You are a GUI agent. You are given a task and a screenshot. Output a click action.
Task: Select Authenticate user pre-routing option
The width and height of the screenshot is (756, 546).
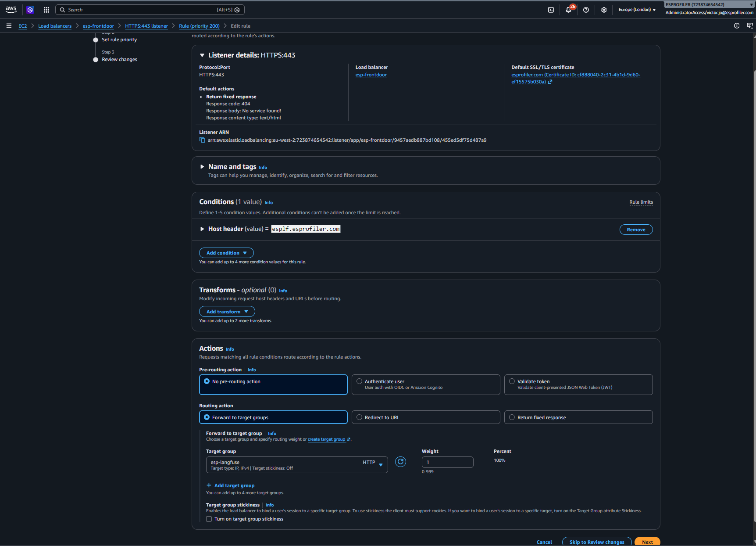pyautogui.click(x=426, y=384)
